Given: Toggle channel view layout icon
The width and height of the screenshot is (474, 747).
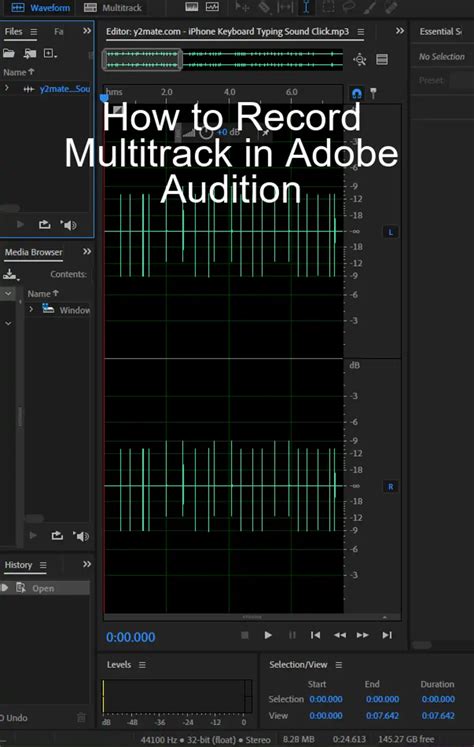Looking at the screenshot, I should [x=382, y=60].
